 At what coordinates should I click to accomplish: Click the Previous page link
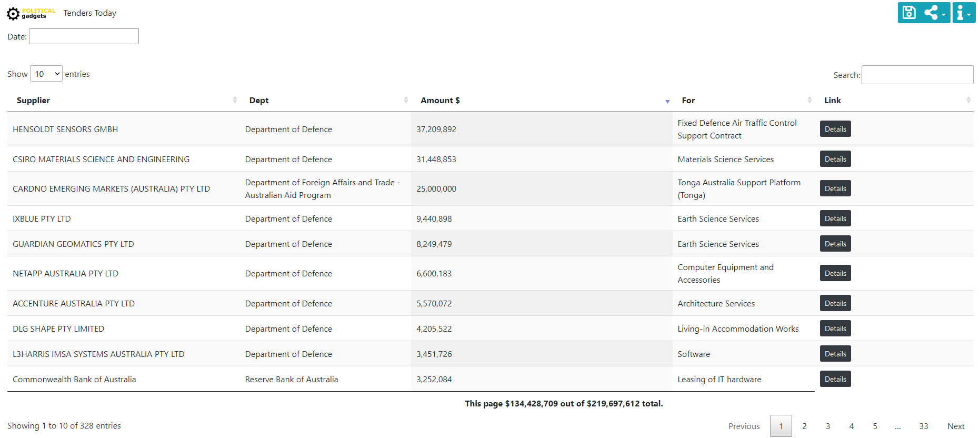tap(744, 426)
